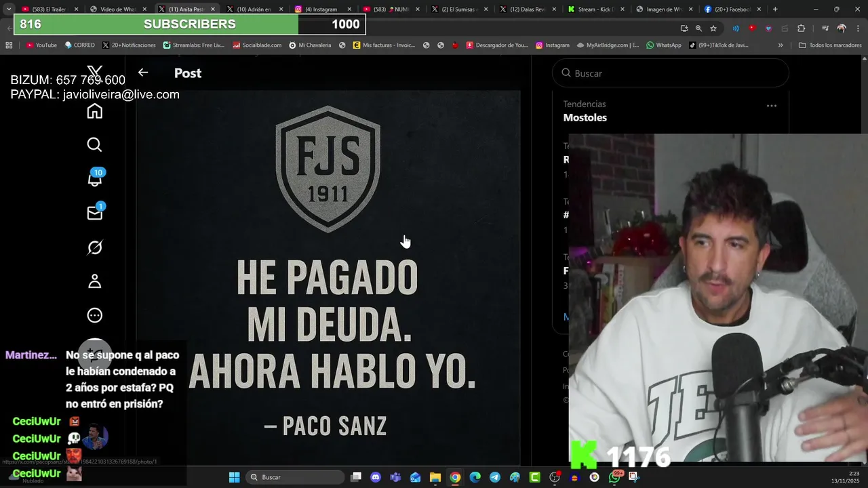Switch to the Imagen de Wh tab
The height and width of the screenshot is (488, 868).
(664, 9)
